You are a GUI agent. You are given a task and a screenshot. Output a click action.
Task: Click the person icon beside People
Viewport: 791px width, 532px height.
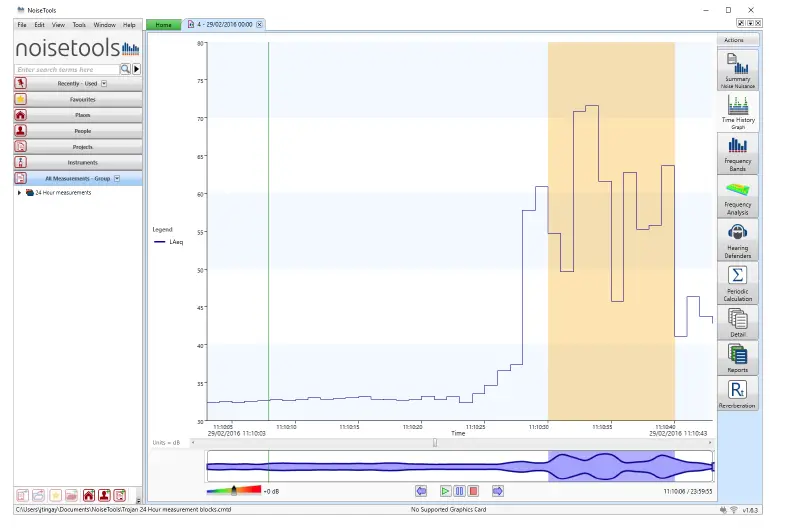point(21,131)
